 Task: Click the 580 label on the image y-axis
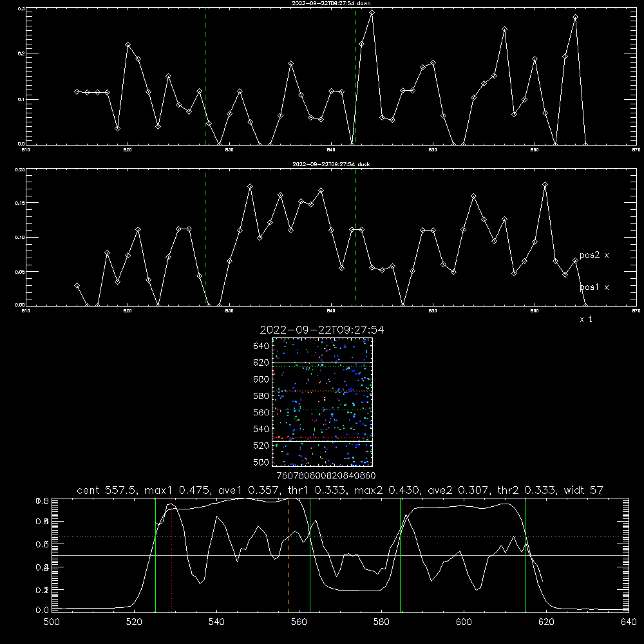[261, 396]
